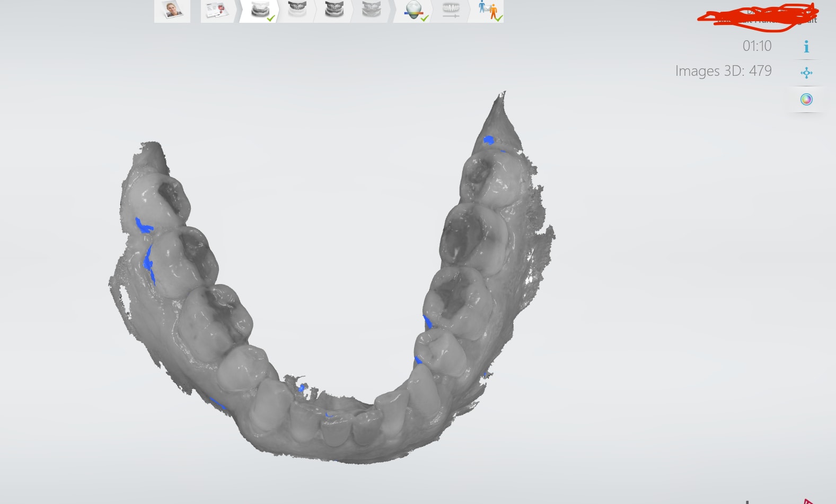The image size is (836, 504).
Task: Switch to the upper jaw scan step
Action: (x=297, y=10)
